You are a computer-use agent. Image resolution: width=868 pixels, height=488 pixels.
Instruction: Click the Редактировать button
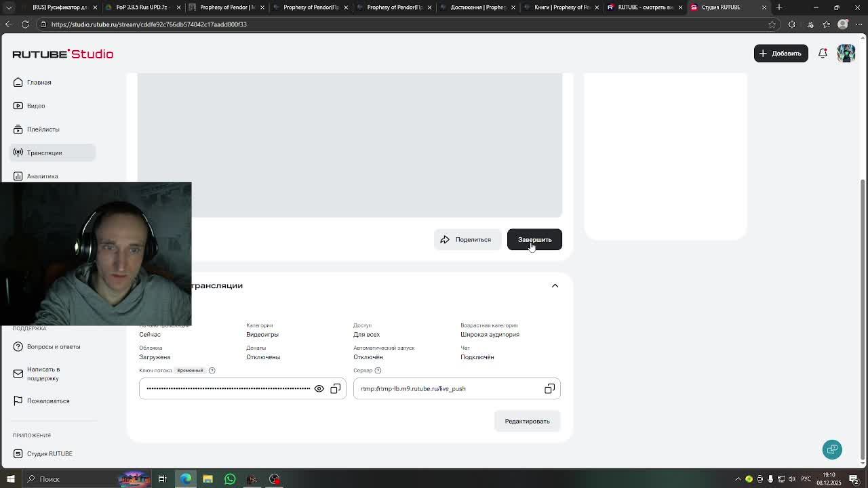point(527,421)
